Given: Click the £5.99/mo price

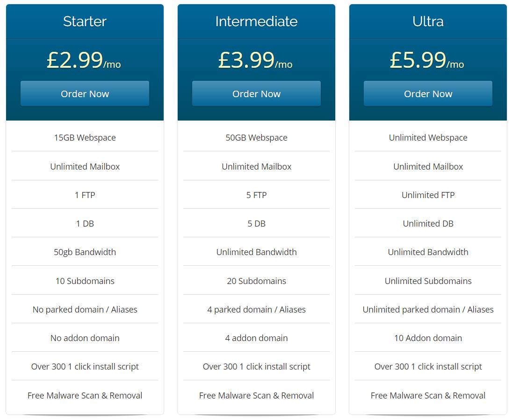Looking at the screenshot, I should 427,60.
